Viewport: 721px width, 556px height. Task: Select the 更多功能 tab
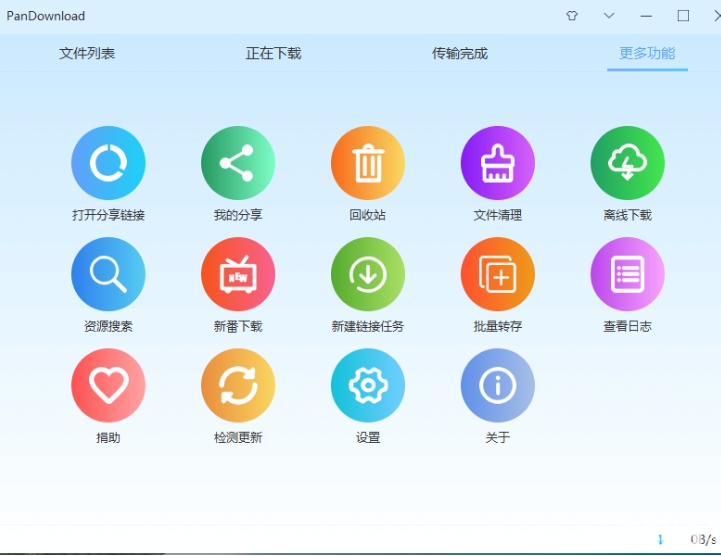tap(647, 53)
